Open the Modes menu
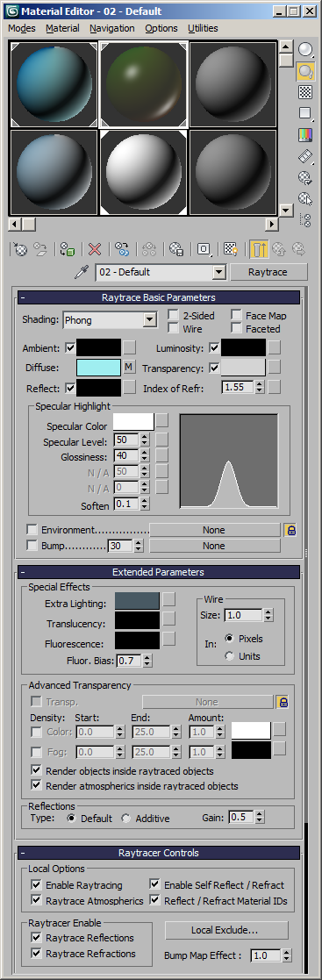 tap(22, 28)
